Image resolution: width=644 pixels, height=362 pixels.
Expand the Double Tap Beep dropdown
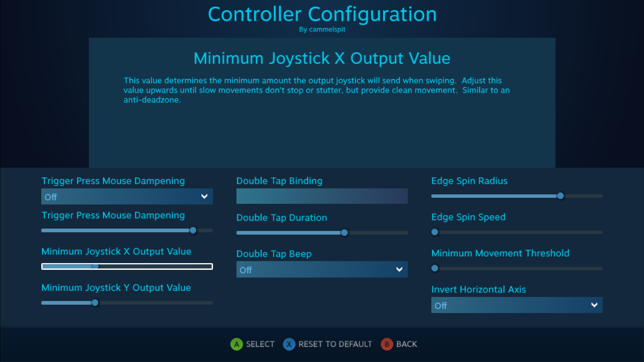[322, 269]
